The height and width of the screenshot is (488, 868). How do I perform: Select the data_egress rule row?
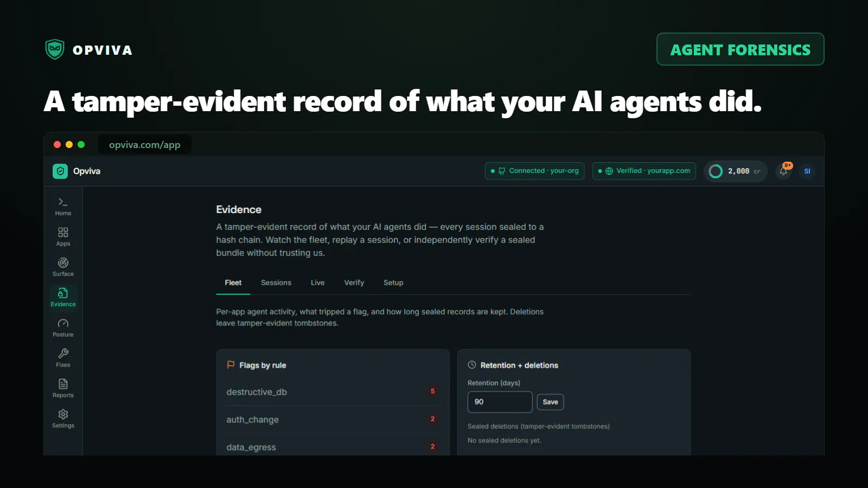pos(333,447)
